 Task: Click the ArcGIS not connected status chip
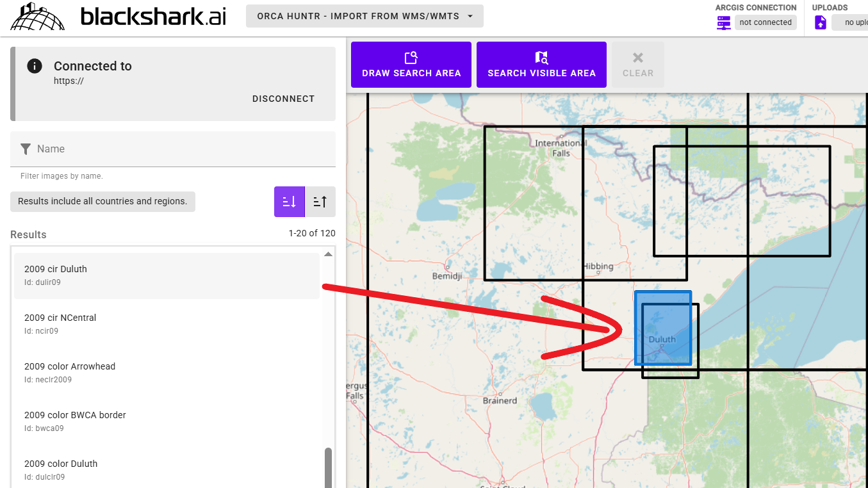766,22
